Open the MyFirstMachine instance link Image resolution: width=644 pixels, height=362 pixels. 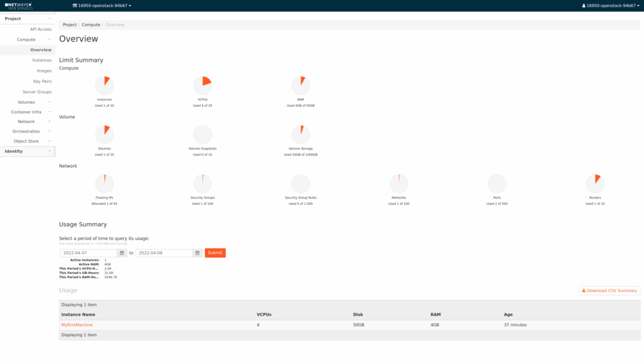tap(77, 325)
